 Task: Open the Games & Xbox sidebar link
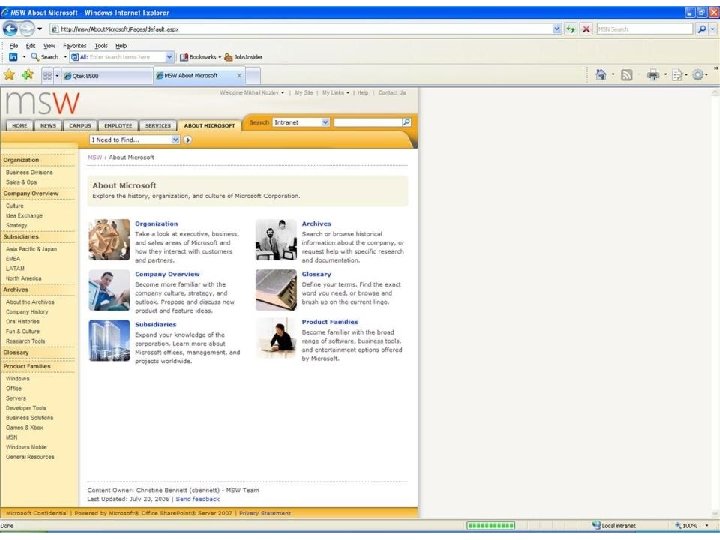(25, 428)
